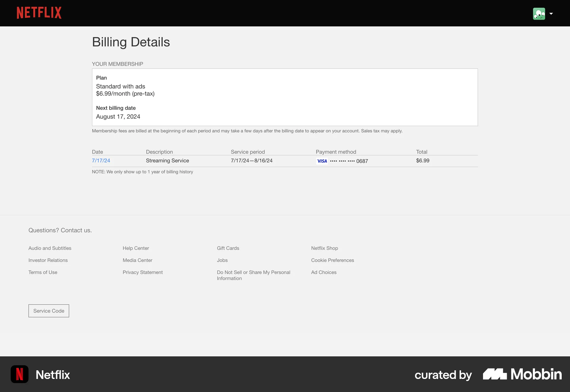Click the Visa card icon in payment method
The height and width of the screenshot is (392, 570).
pos(322,161)
